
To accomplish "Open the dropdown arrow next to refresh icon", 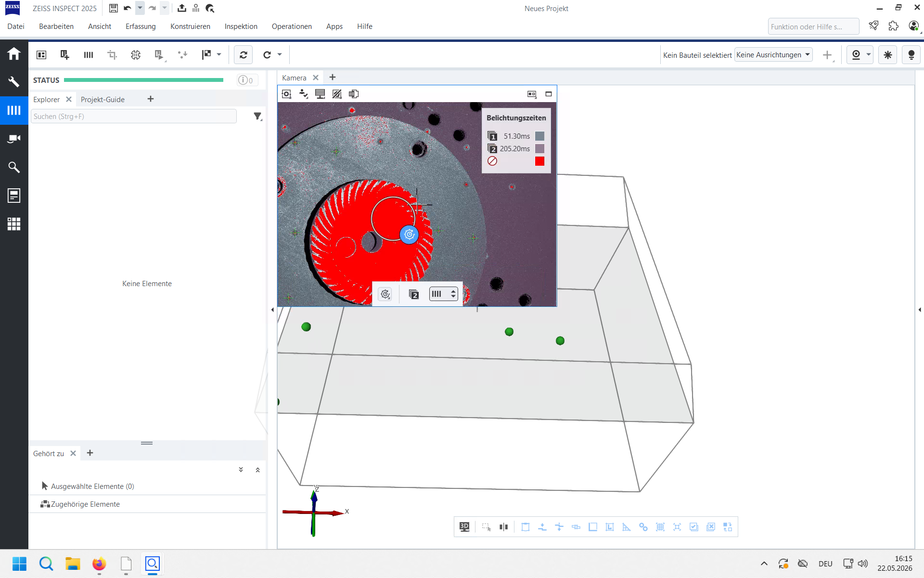I will coord(280,54).
